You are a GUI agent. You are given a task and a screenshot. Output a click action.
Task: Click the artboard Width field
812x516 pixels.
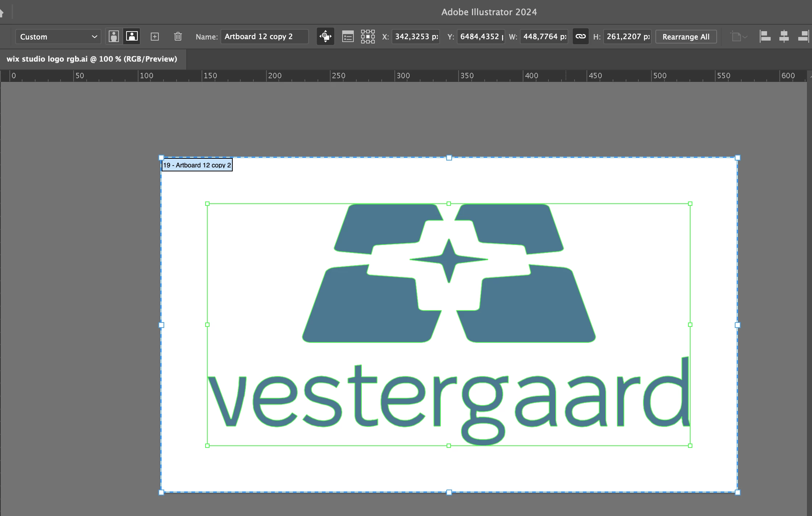[x=544, y=37]
